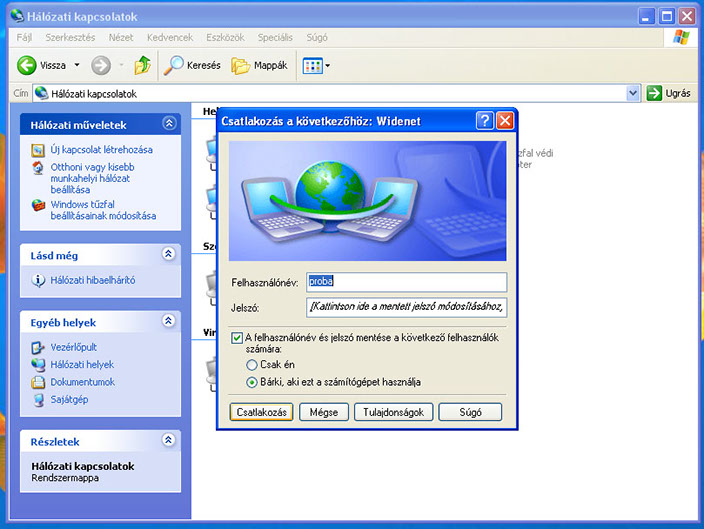The height and width of the screenshot is (529, 704).
Task: Open the Dokumentumok link
Action: click(83, 382)
